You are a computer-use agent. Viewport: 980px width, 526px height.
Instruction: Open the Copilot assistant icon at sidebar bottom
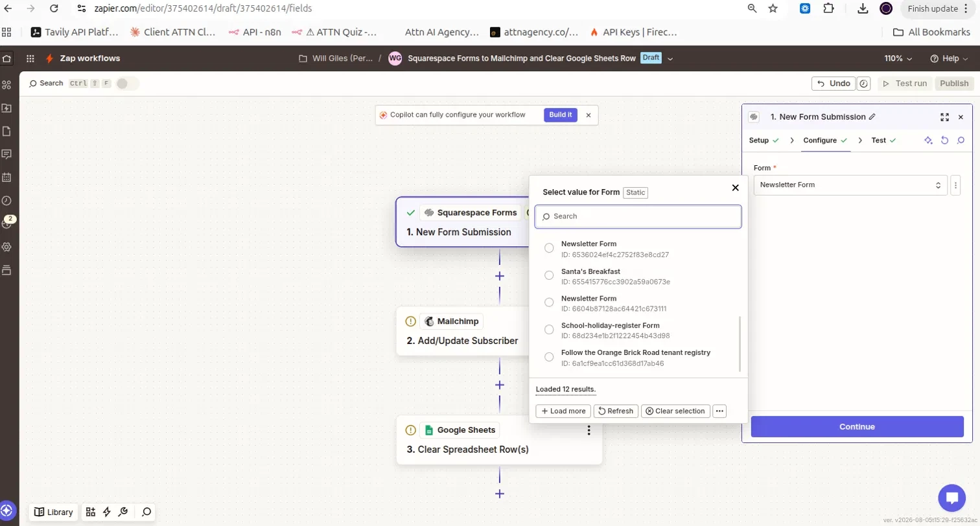point(7,510)
